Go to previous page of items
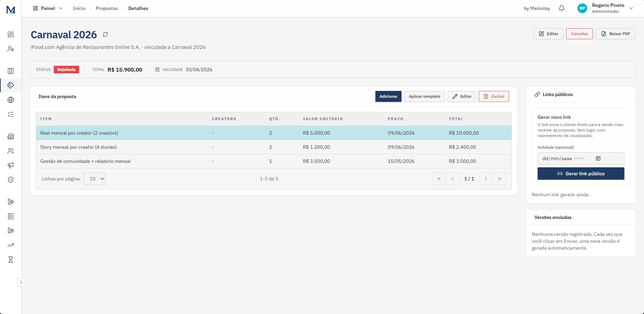Screen dimensions: 644x314 (453, 179)
